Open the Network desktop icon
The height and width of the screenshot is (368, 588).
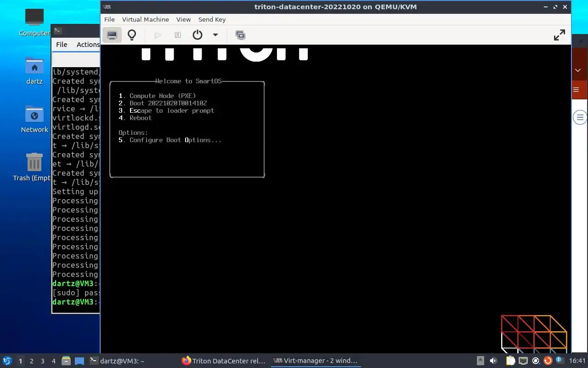point(34,119)
